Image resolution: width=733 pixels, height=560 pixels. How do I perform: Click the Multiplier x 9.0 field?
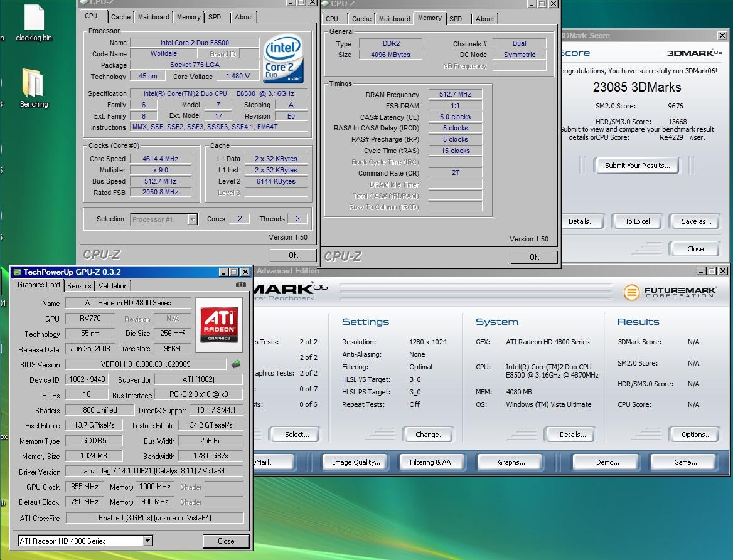point(161,170)
